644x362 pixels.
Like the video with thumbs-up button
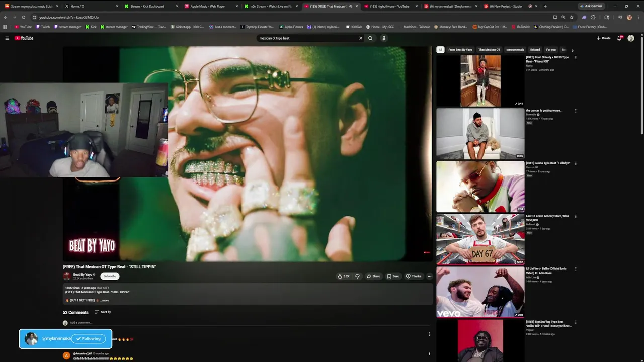(344, 276)
